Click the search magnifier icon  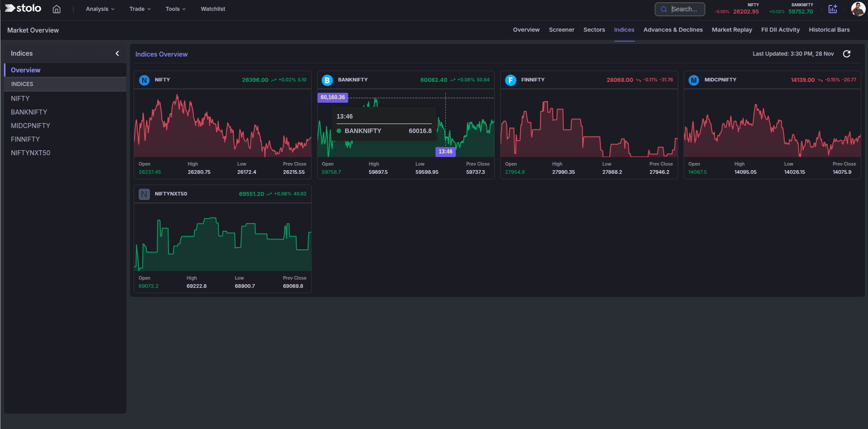point(664,9)
